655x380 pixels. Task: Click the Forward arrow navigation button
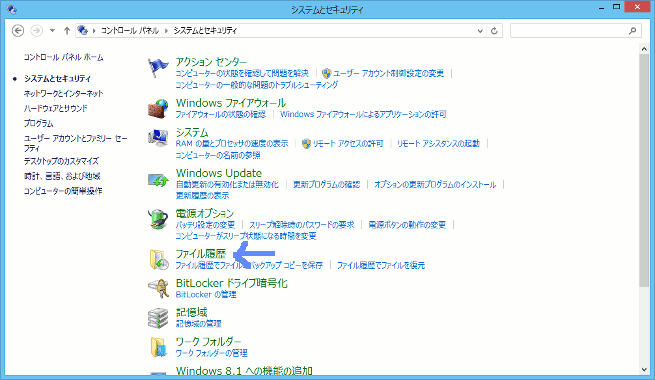pos(37,30)
